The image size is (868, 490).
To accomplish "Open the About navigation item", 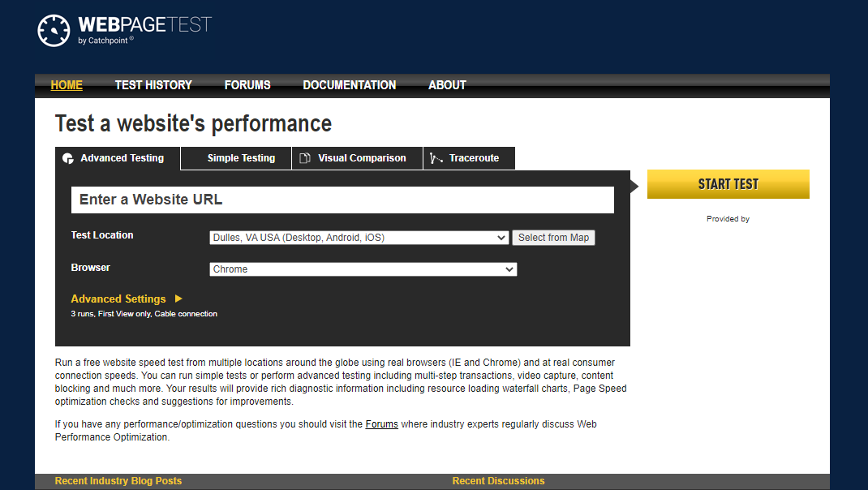I will 447,85.
